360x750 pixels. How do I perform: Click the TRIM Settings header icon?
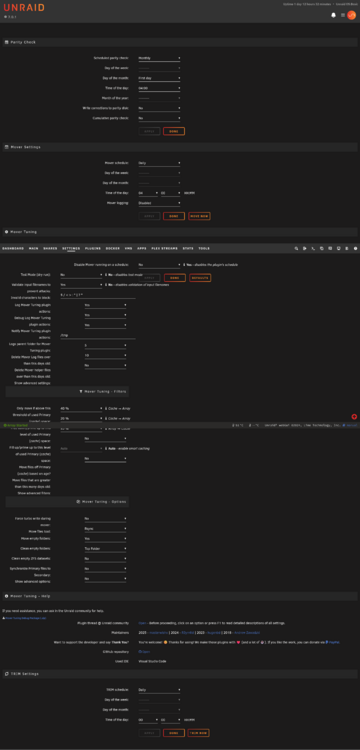pos(7,673)
